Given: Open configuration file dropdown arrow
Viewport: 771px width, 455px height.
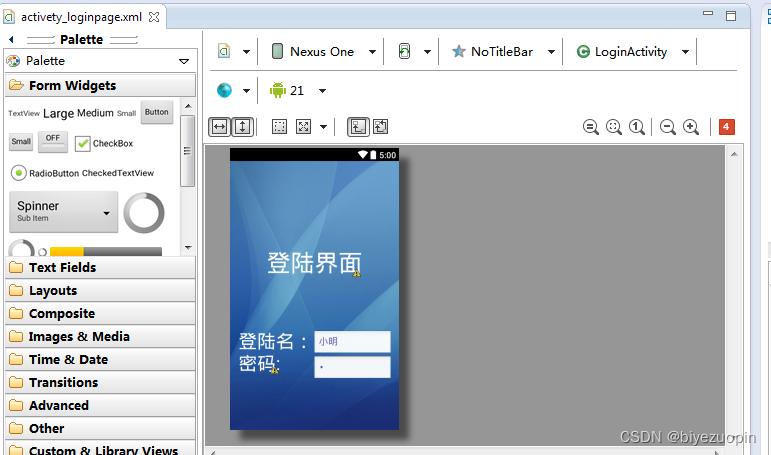Looking at the screenshot, I should click(x=246, y=52).
